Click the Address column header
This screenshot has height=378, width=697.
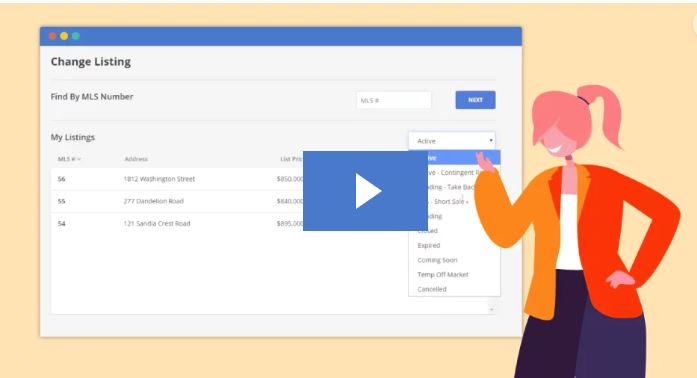pyautogui.click(x=136, y=159)
